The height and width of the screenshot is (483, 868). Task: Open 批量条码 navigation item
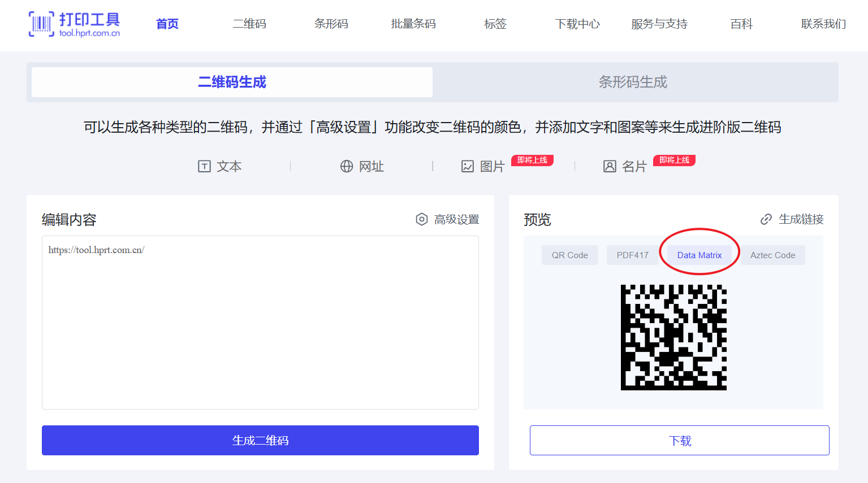coord(413,24)
